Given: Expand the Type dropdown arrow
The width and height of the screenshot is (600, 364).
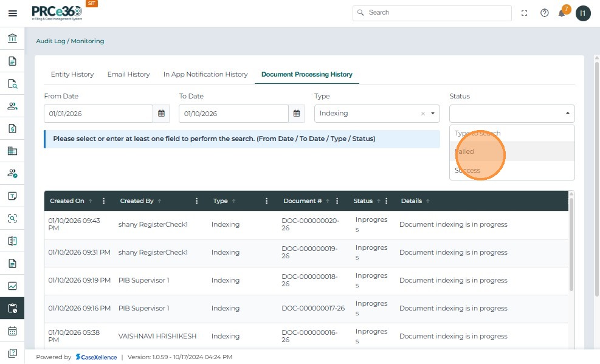Looking at the screenshot, I should (x=433, y=114).
